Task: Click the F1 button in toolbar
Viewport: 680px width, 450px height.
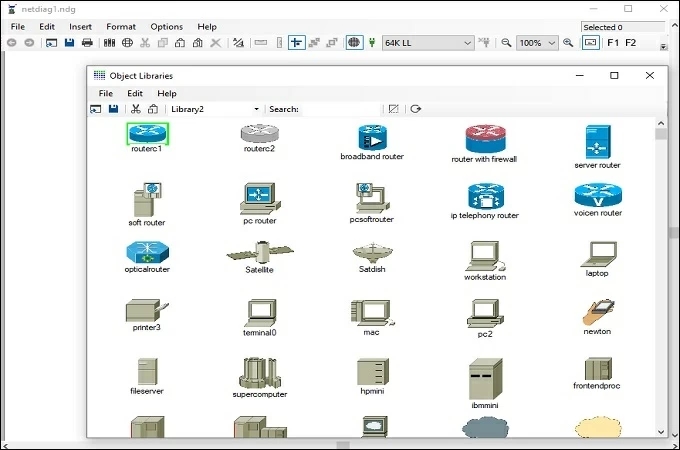Action: pos(613,43)
